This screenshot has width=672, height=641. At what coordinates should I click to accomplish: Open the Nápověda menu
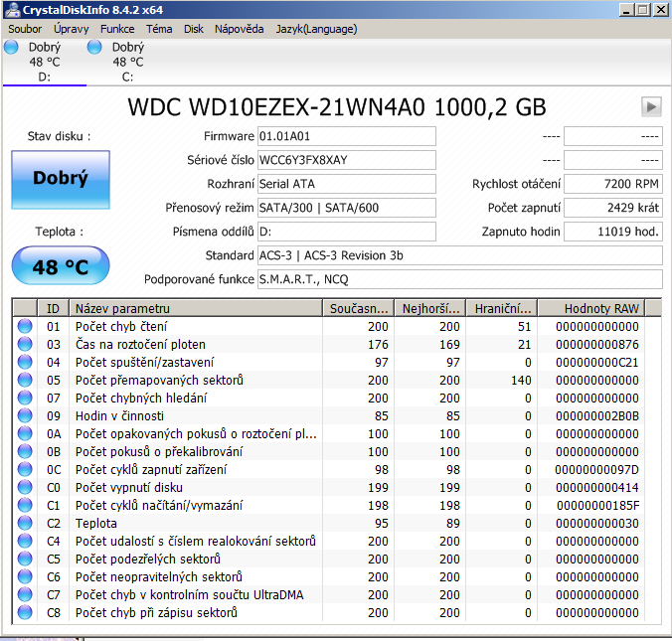coord(239,29)
